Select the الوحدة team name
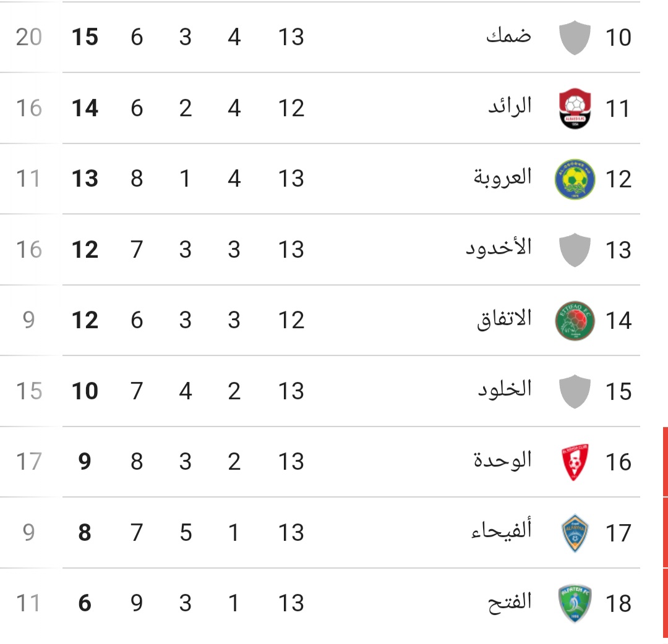The image size is (668, 644). [x=503, y=460]
